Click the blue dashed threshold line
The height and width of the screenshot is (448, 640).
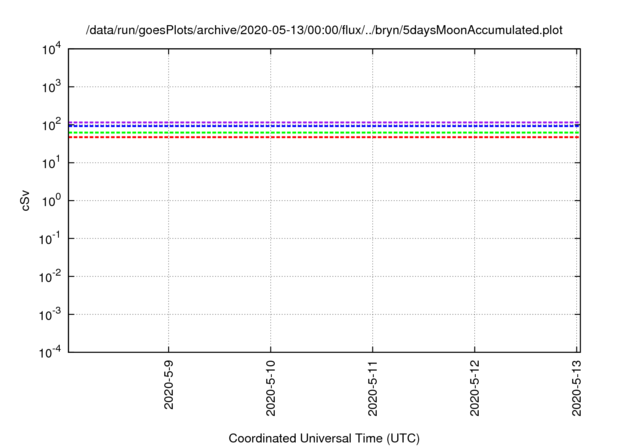pos(324,126)
